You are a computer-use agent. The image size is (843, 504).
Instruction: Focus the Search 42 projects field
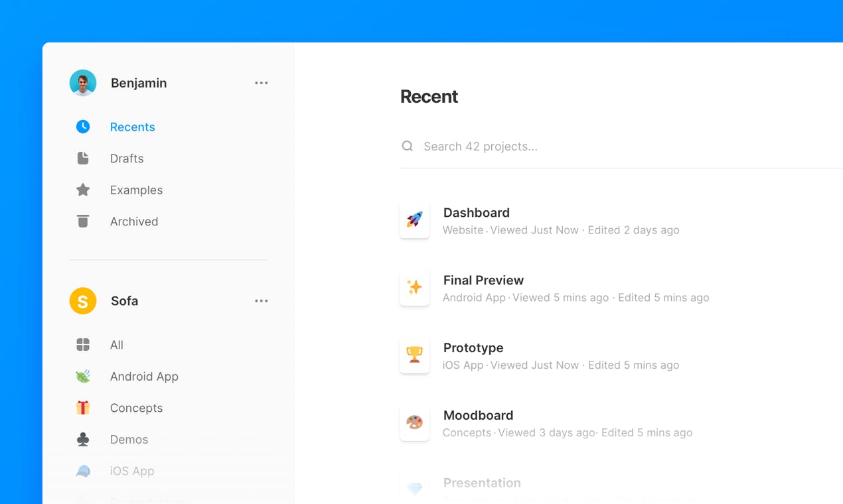[x=621, y=146]
